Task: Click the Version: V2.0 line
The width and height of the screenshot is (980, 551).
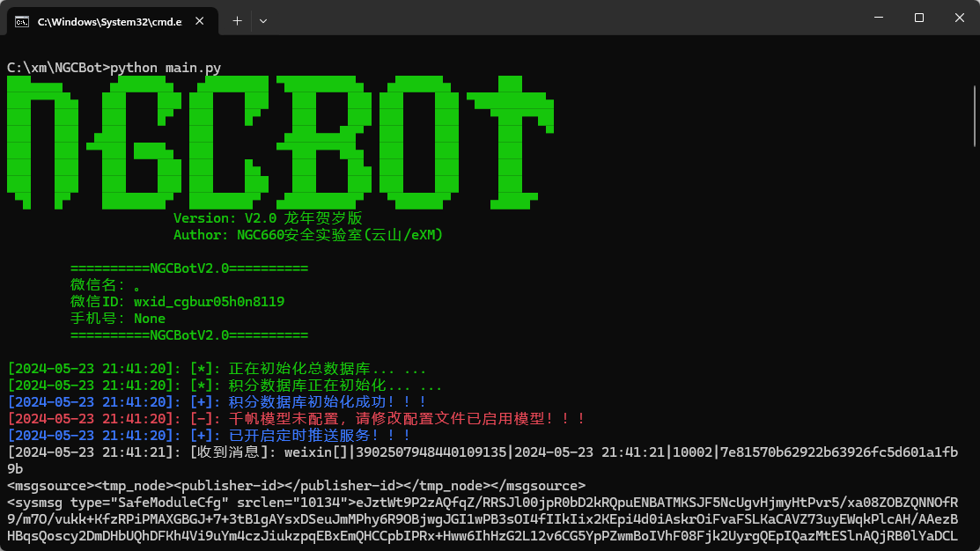Action: 268,218
